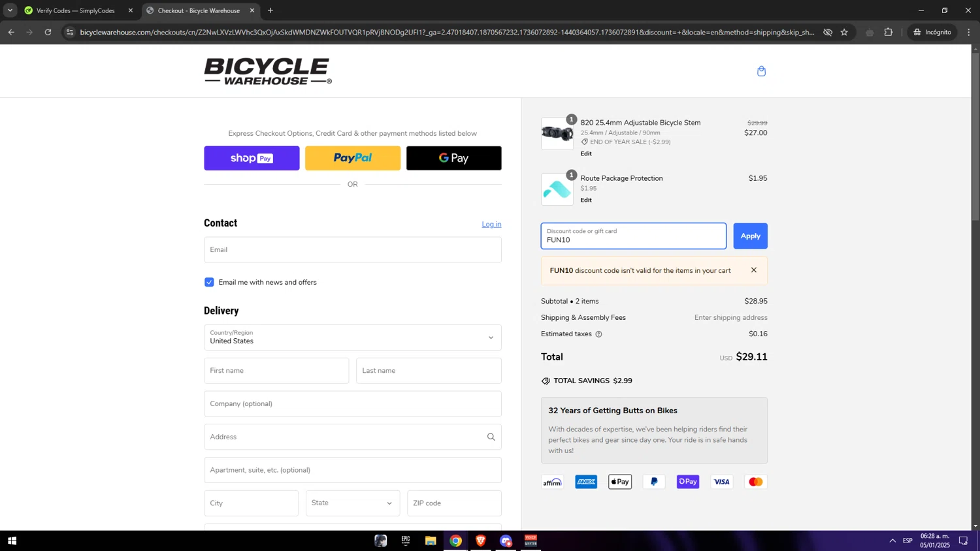Click the ESP language indicator
The width and height of the screenshot is (980, 551).
(x=907, y=541)
